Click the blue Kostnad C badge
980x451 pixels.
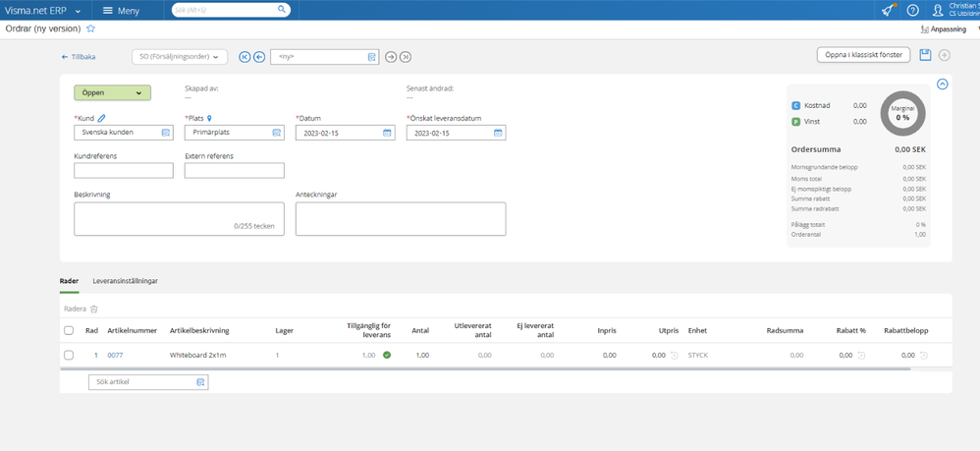795,106
